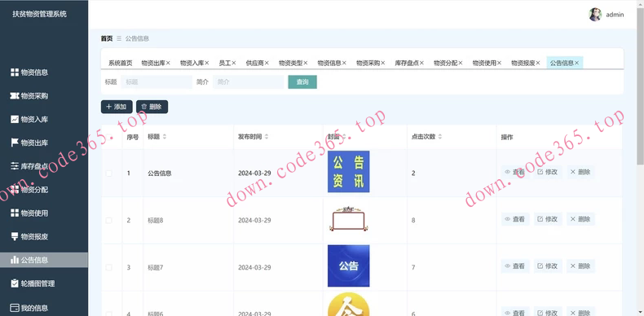This screenshot has height=316, width=644.
Task: Open the 公告资讯 cover image in row 1
Action: click(348, 172)
